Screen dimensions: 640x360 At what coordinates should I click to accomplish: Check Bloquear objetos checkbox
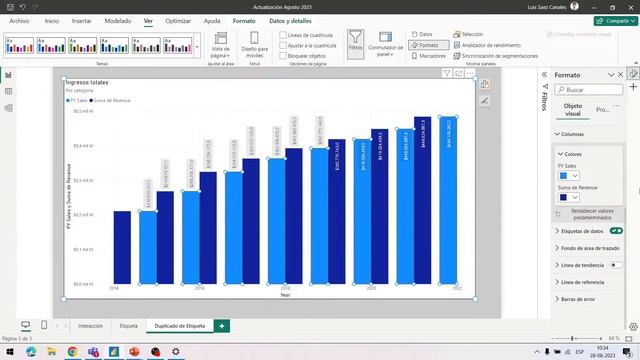[283, 56]
